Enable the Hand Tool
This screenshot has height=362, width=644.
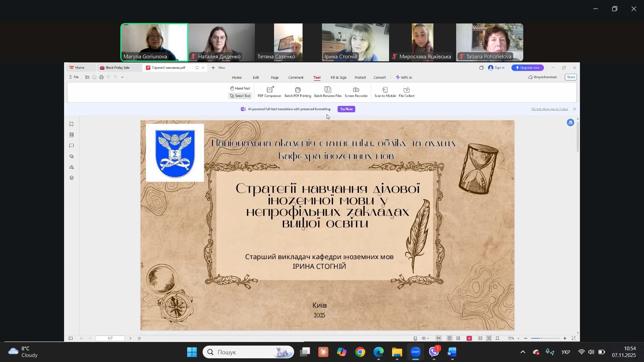point(240,88)
